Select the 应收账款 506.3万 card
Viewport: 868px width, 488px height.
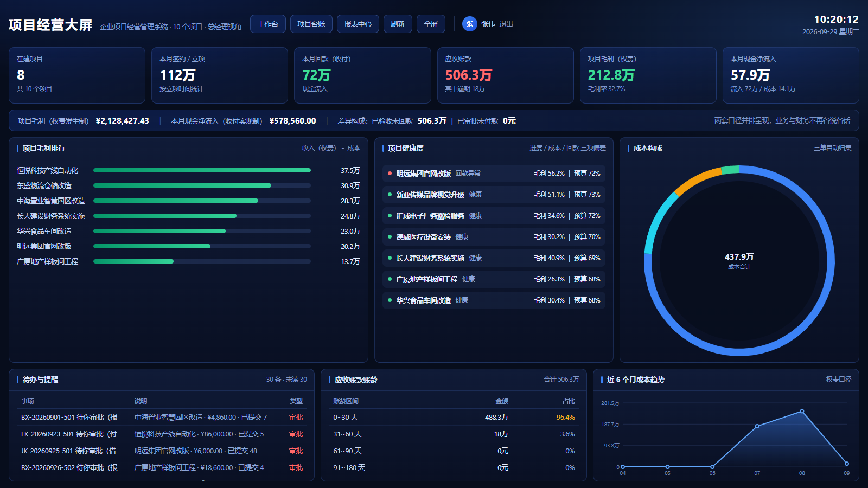505,75
